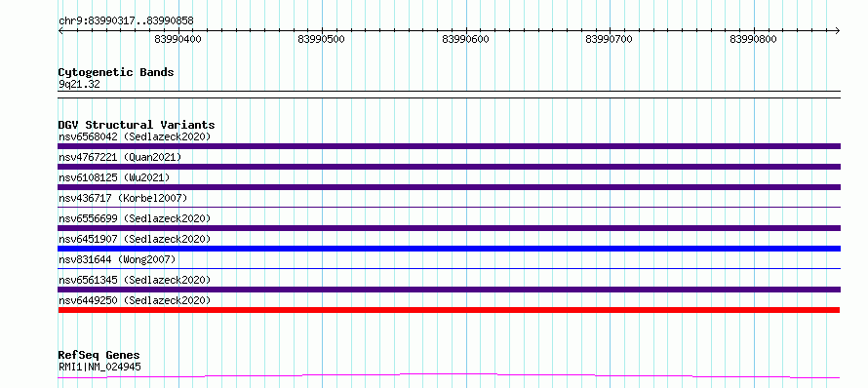Click the nsv6568042 (Sedlazeck2020) label
The width and height of the screenshot is (868, 388).
(x=135, y=136)
